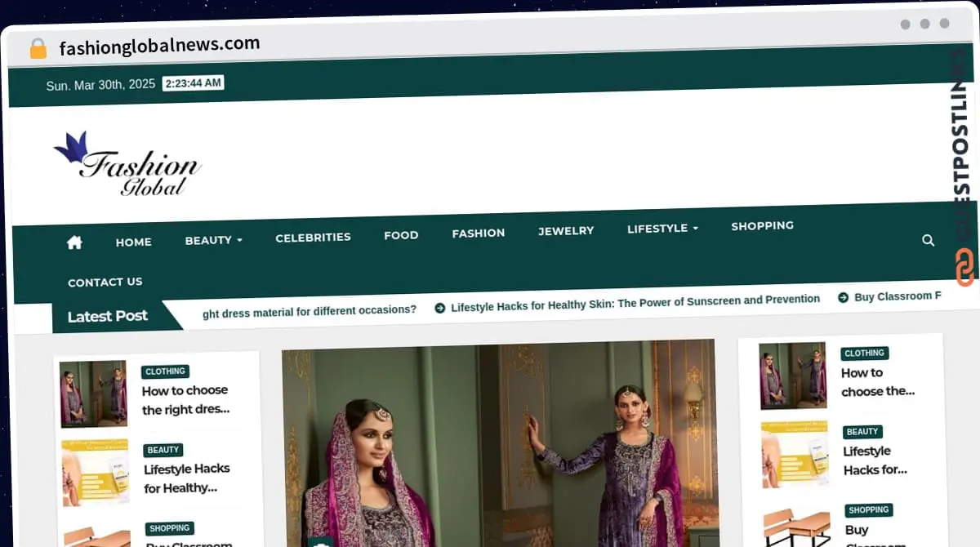Navigate to Shopping section
The width and height of the screenshot is (980, 547).
coord(762,226)
